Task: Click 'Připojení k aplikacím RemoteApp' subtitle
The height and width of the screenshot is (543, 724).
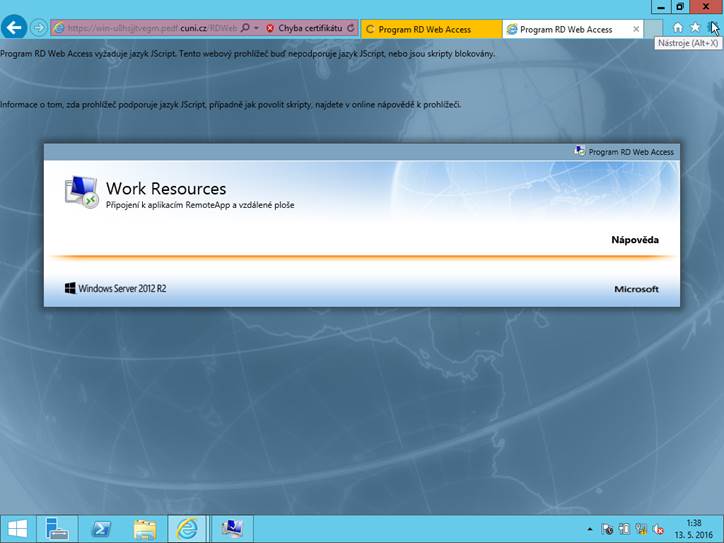Action: pos(200,205)
